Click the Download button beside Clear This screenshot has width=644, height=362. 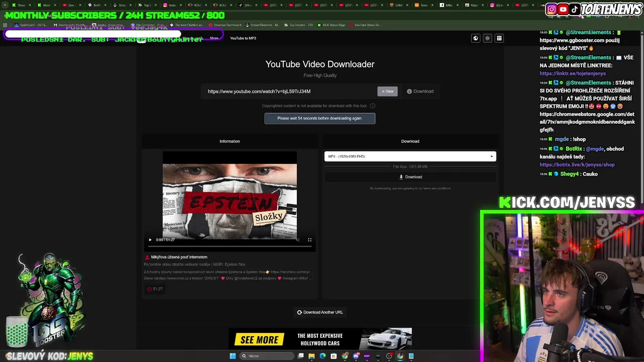[x=420, y=92]
